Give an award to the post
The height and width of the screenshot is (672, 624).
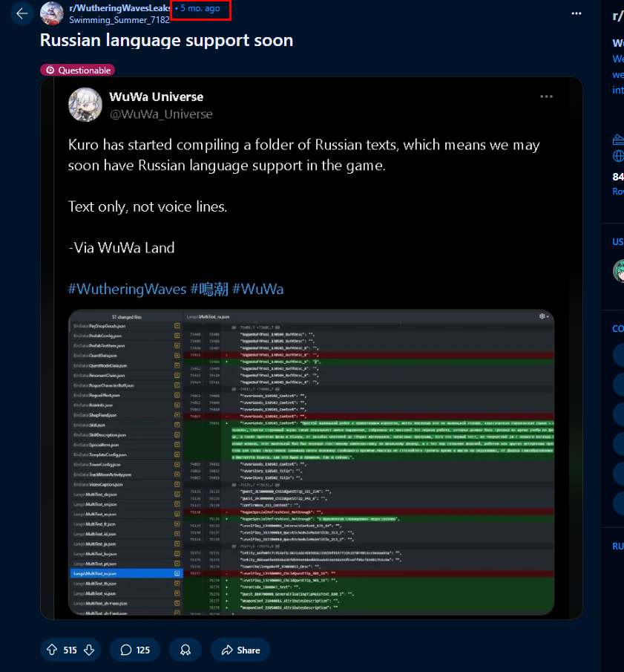185,650
